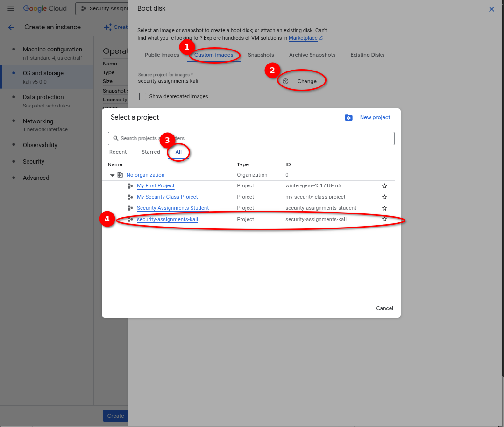Click the my-security-class-project ID cell
This screenshot has width=504, height=427.
pos(315,197)
